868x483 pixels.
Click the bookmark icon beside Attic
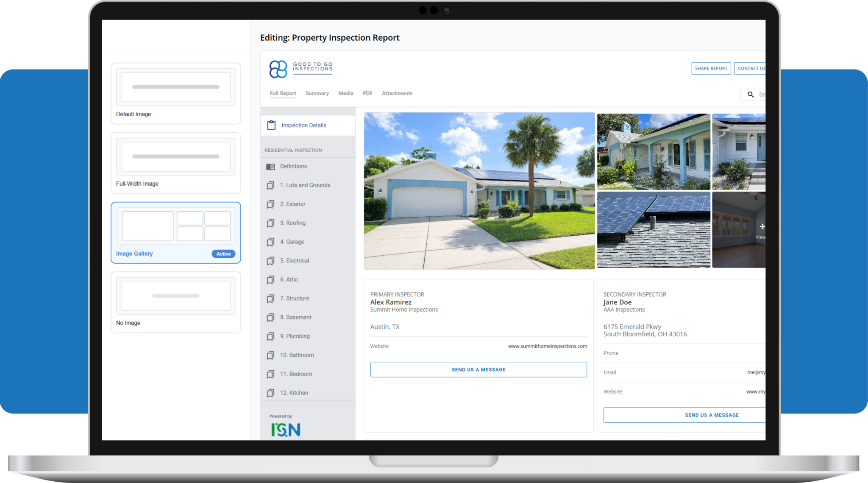(270, 280)
